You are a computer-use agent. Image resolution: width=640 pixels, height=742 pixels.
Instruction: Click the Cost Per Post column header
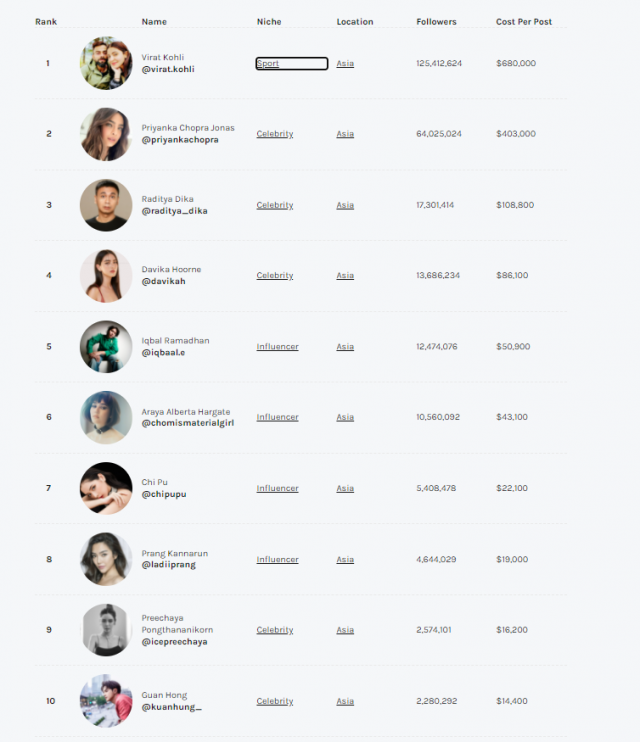point(524,22)
